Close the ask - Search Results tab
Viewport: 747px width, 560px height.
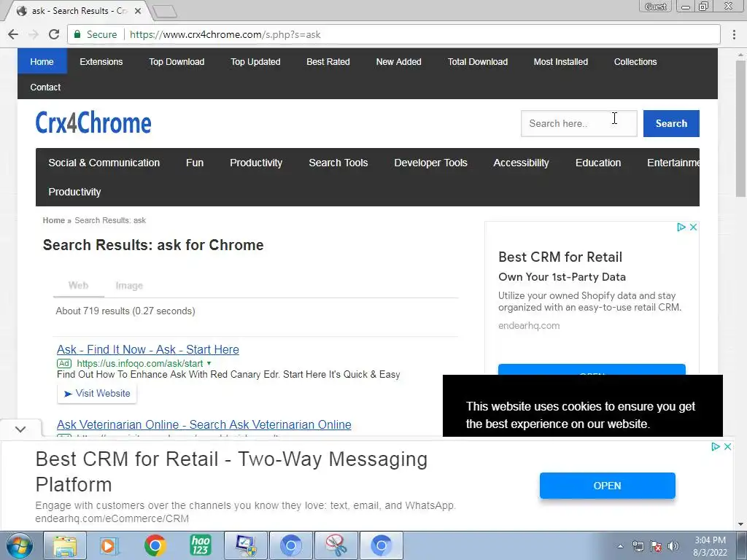(138, 10)
